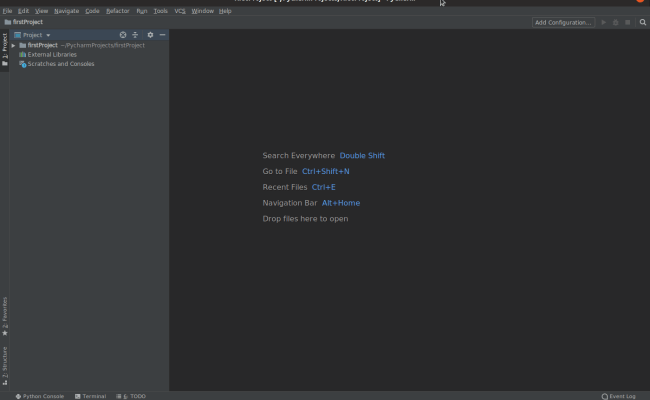Open the Help menu
This screenshot has width=650, height=400.
point(225,11)
